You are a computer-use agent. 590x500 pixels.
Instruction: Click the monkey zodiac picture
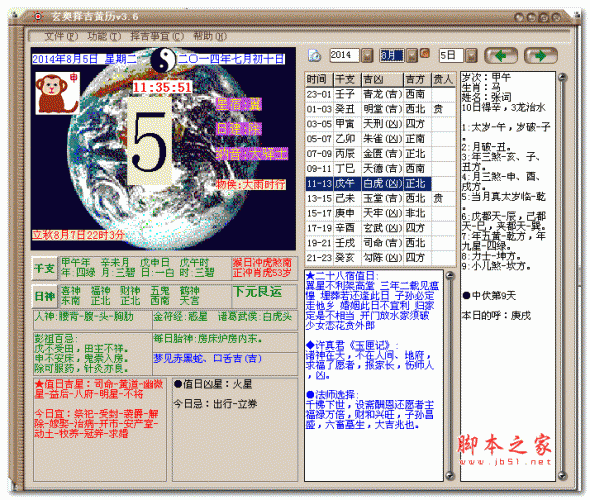click(58, 93)
